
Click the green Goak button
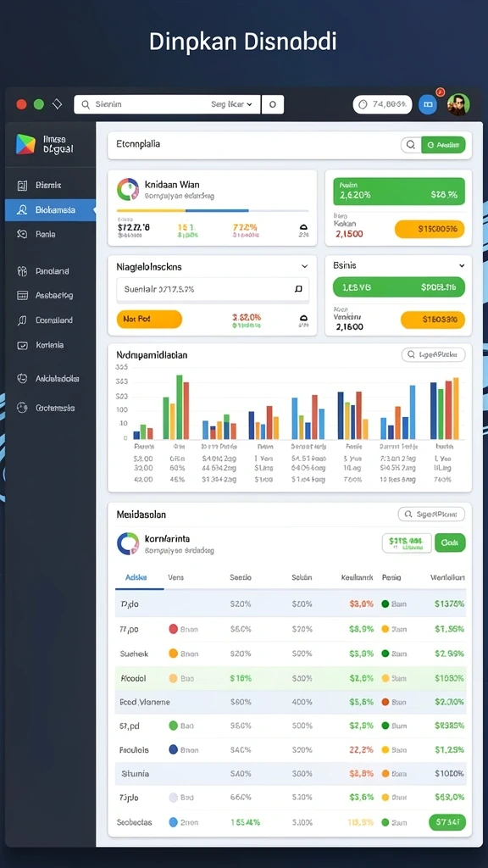coord(450,543)
